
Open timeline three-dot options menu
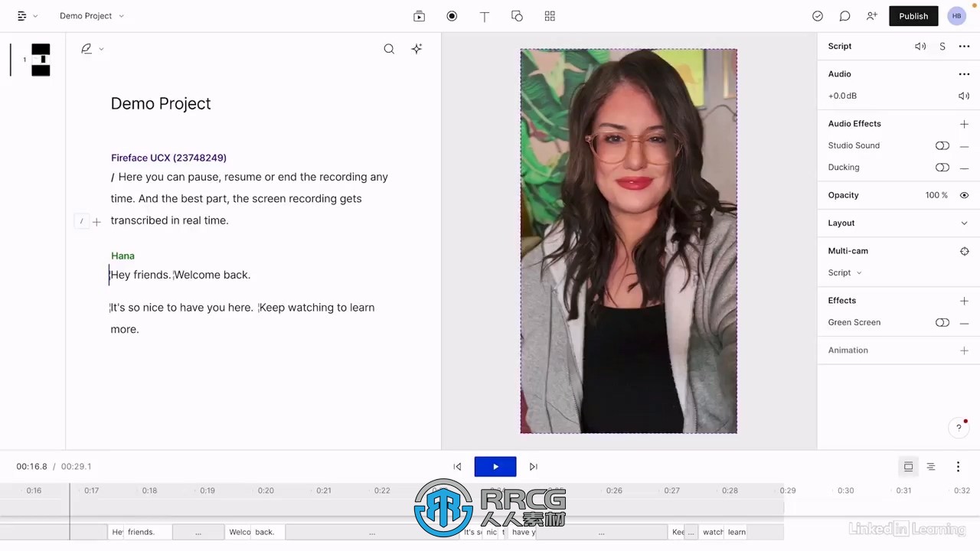(x=958, y=467)
